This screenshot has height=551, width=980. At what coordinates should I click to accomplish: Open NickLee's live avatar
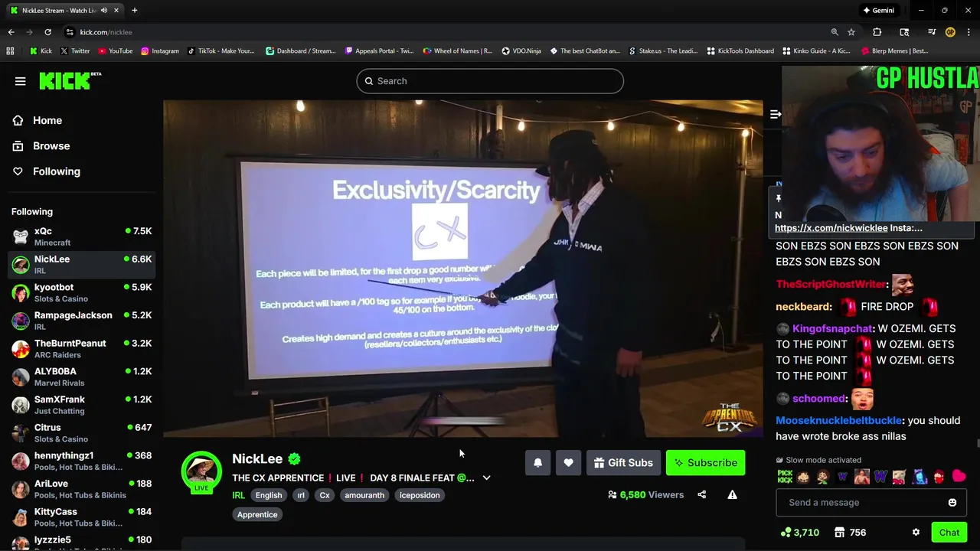coord(201,471)
